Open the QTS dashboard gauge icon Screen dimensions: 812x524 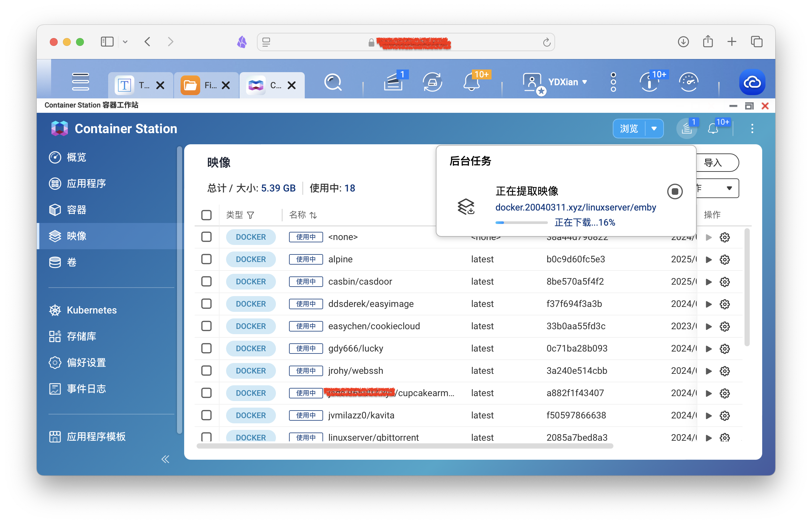tap(688, 82)
